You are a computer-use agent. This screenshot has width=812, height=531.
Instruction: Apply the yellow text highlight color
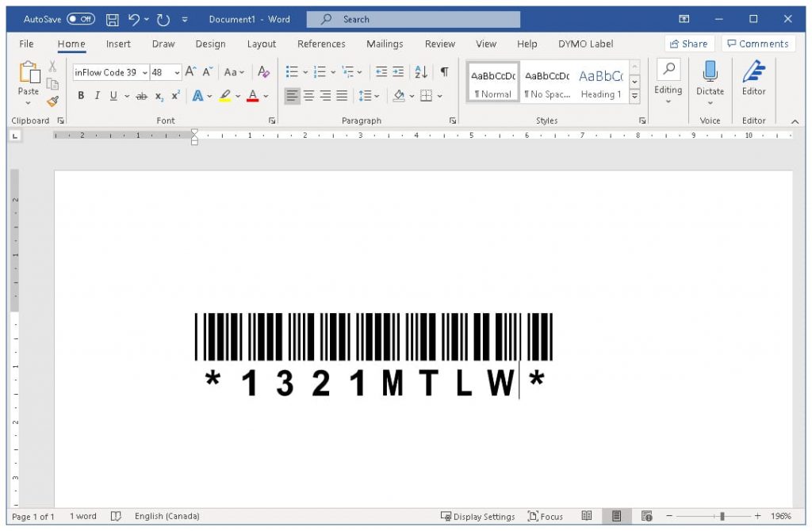click(224, 96)
